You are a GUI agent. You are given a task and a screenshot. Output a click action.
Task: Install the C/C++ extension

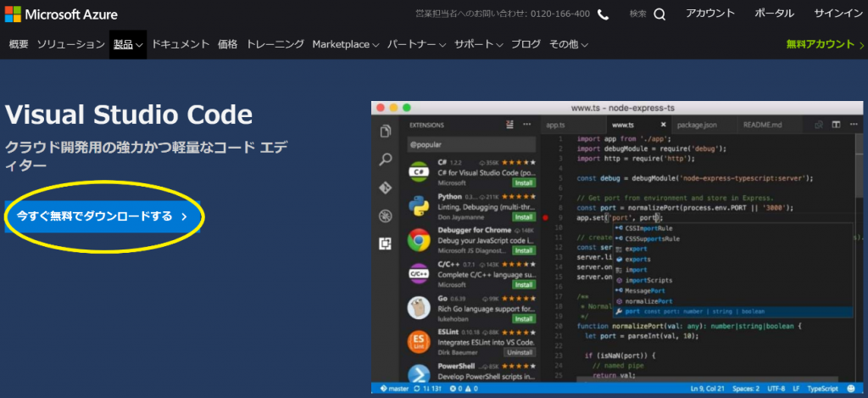click(x=524, y=284)
